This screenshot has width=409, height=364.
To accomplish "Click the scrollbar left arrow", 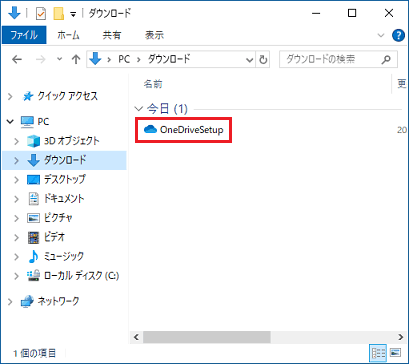I will pyautogui.click(x=136, y=337).
